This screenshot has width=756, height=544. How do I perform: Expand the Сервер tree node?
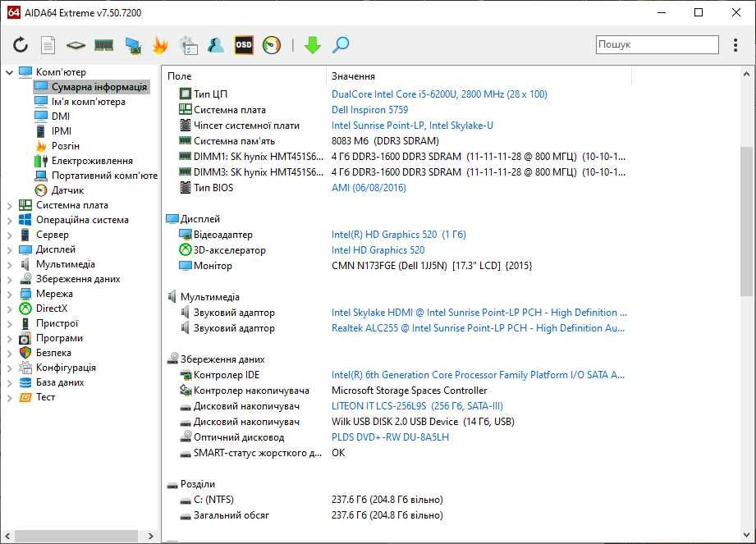point(9,235)
